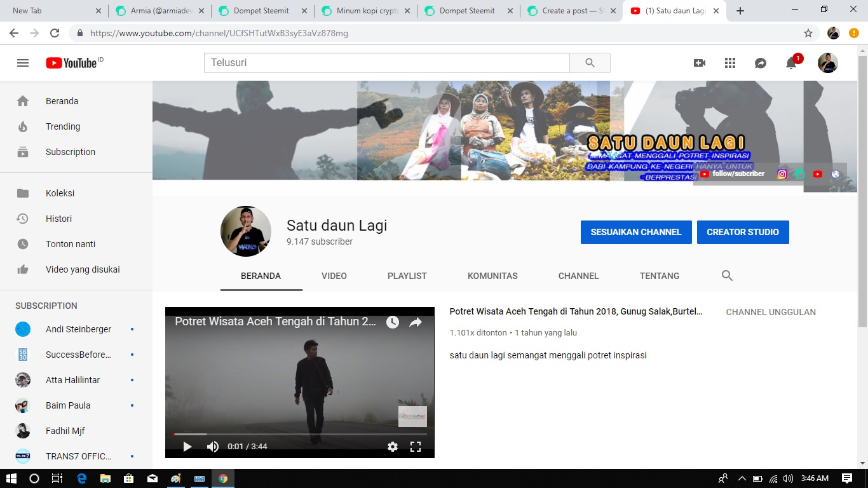The image size is (868, 488).
Task: Open the notifications bell
Action: point(790,62)
